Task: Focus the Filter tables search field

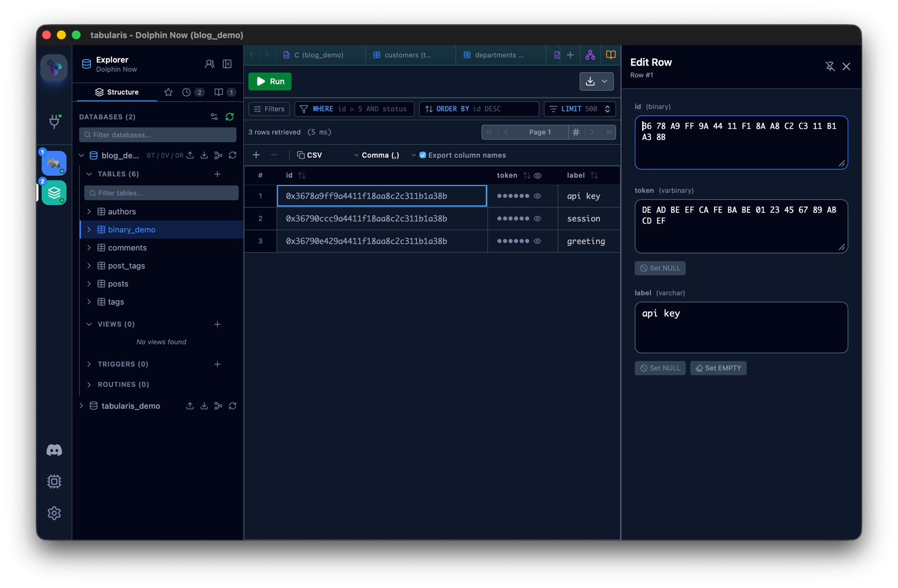Action: pos(161,193)
